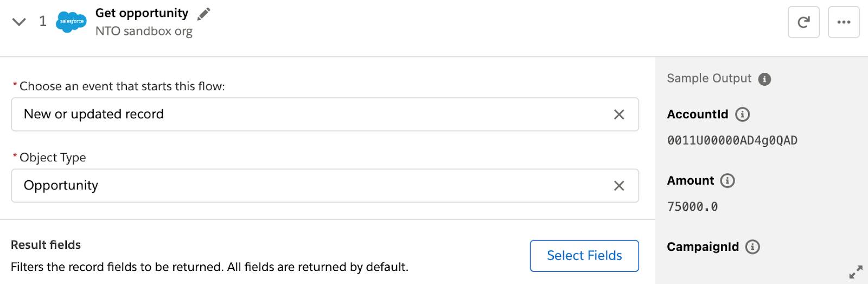Screen dimensions: 868x284
Task: Click the 'Get opportunity' step title
Action: (142, 13)
